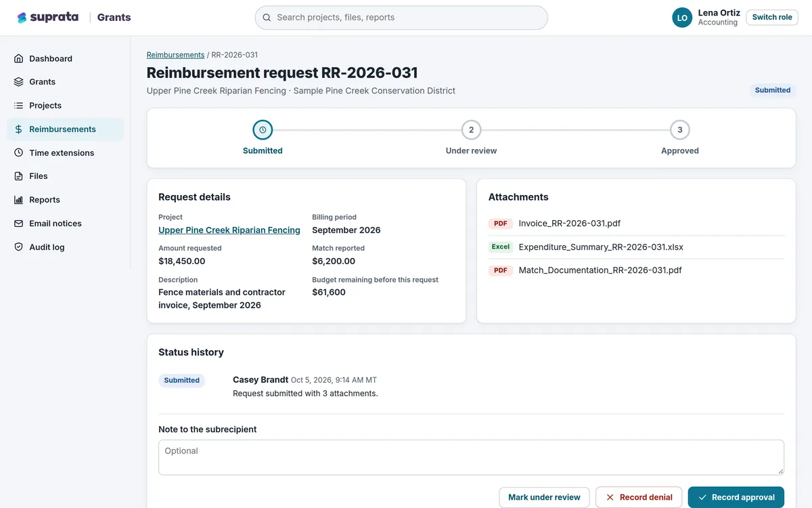Click the Reimbursements dollar icon in sidebar
The image size is (812, 508).
click(19, 129)
